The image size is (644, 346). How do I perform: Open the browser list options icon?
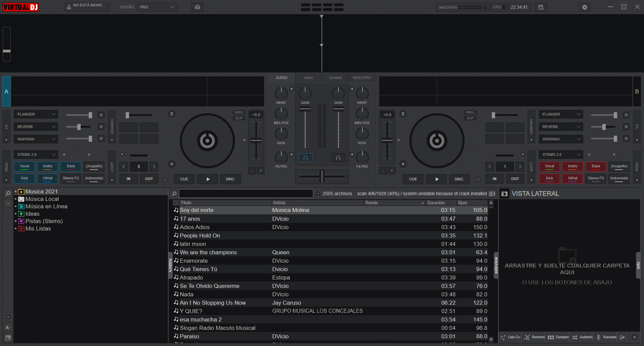(x=492, y=194)
